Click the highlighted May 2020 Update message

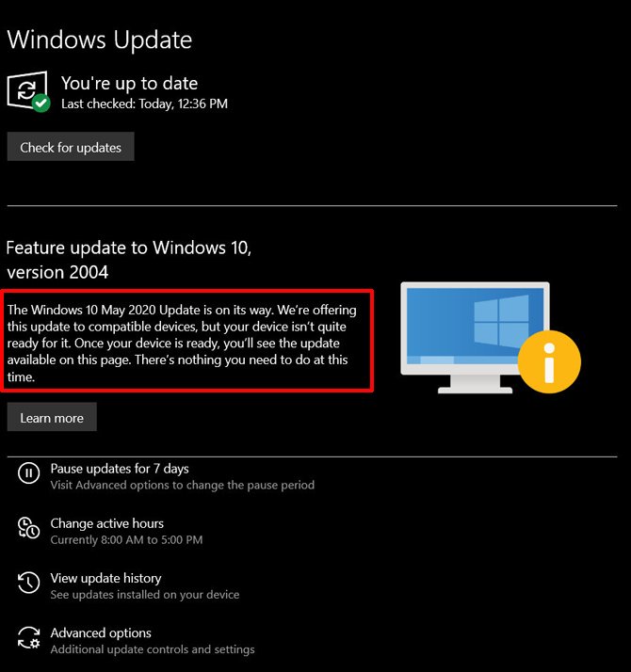point(186,341)
